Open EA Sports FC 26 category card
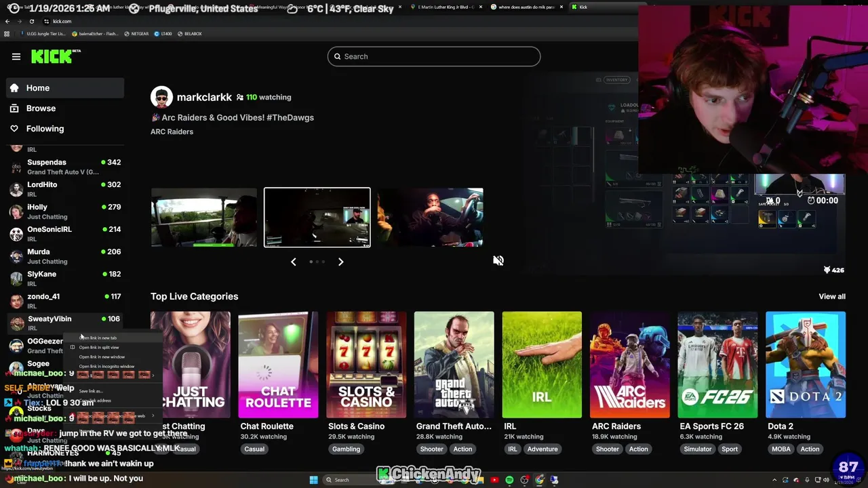This screenshot has width=868, height=488. click(717, 365)
